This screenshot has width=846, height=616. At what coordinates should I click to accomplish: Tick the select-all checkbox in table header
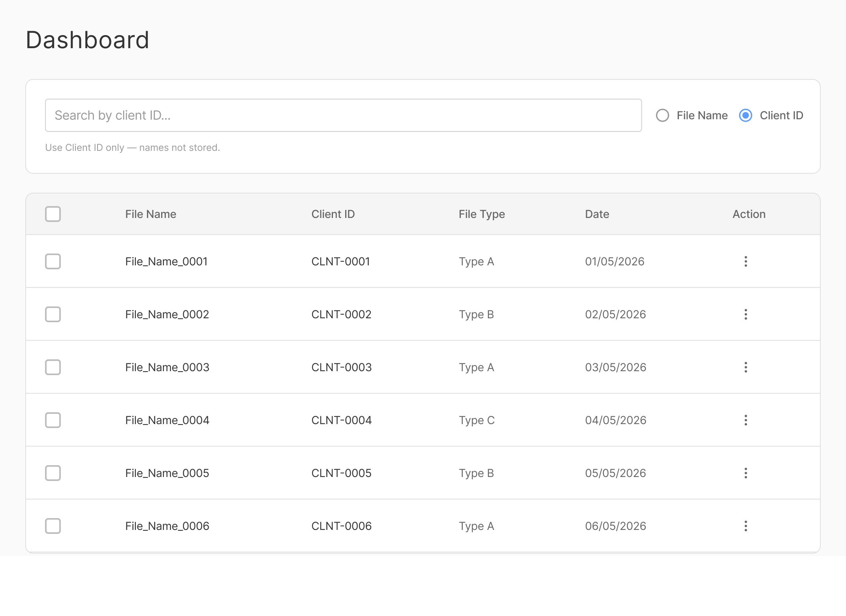pyautogui.click(x=53, y=214)
